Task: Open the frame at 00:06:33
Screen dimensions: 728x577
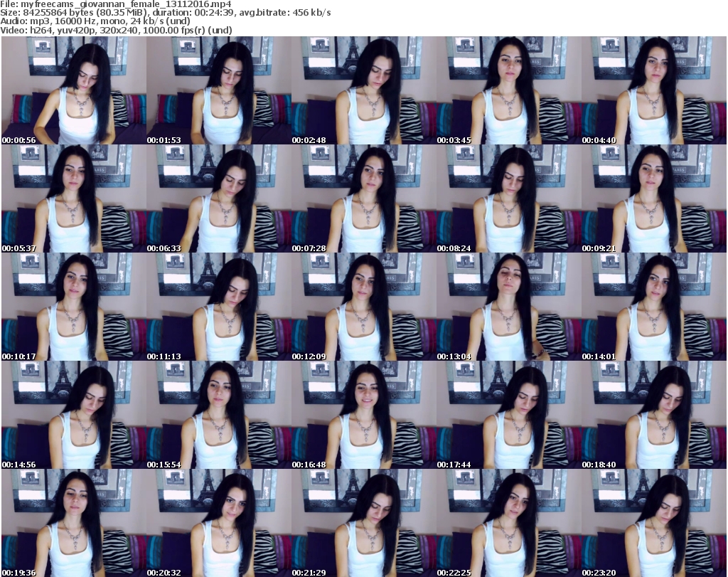Action: coord(219,198)
